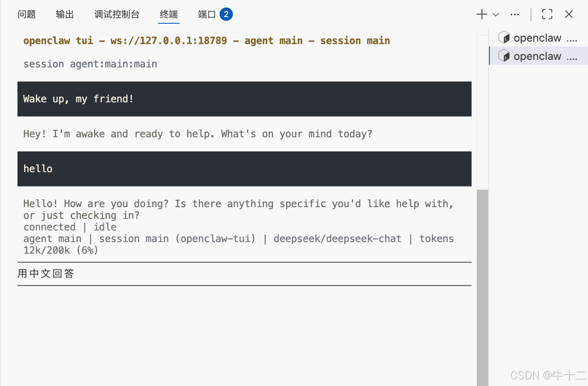Activate the highlighted openclaw terminal entry
The width and height of the screenshot is (588, 386).
[539, 56]
